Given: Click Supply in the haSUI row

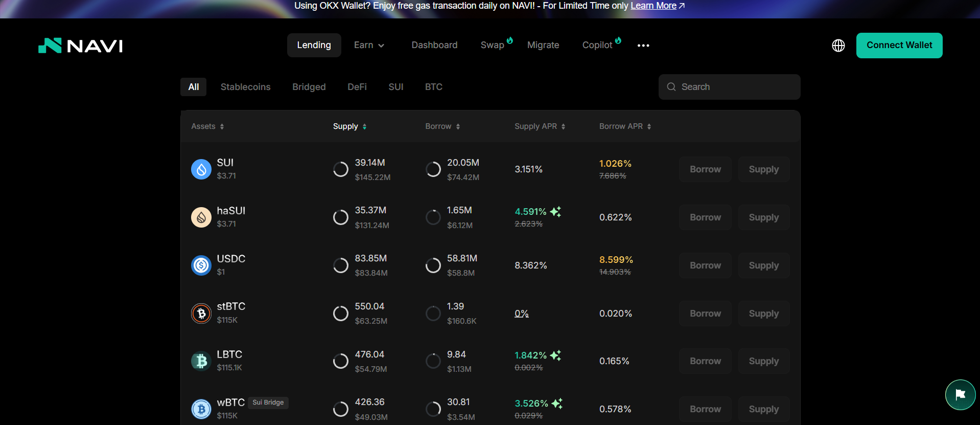Looking at the screenshot, I should (764, 217).
